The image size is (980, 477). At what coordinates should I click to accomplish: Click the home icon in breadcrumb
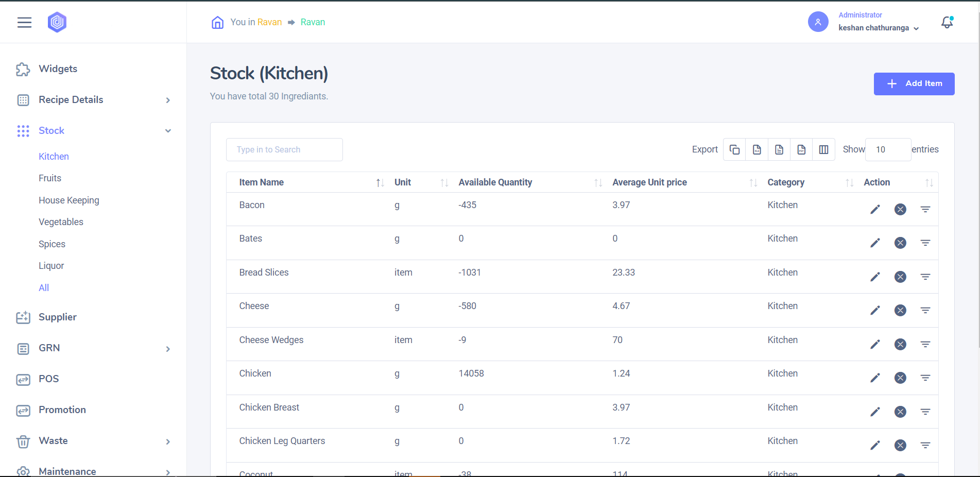point(217,22)
